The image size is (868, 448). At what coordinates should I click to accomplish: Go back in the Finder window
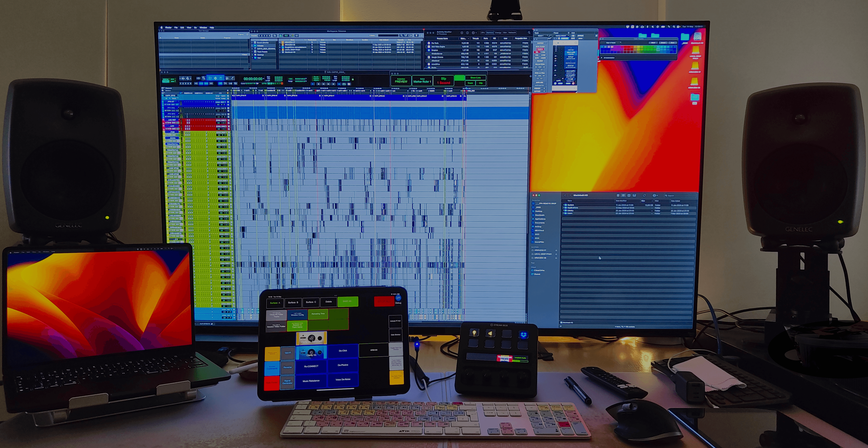[x=565, y=195]
